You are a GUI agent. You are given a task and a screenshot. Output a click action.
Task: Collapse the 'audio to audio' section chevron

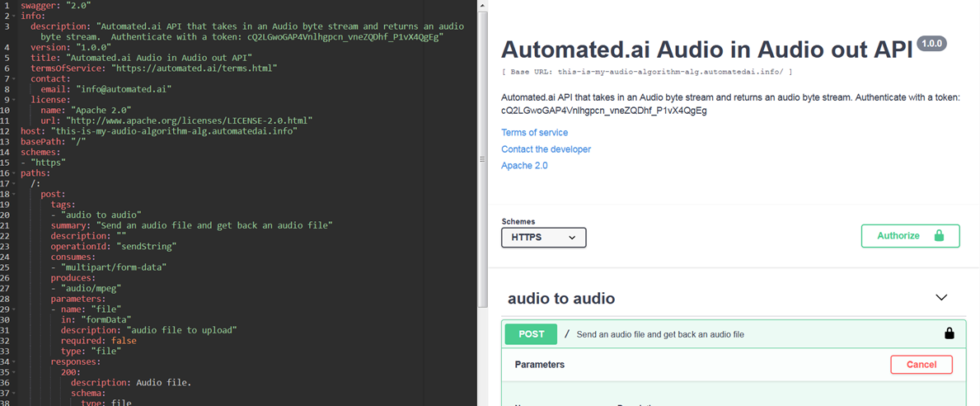coord(941,298)
